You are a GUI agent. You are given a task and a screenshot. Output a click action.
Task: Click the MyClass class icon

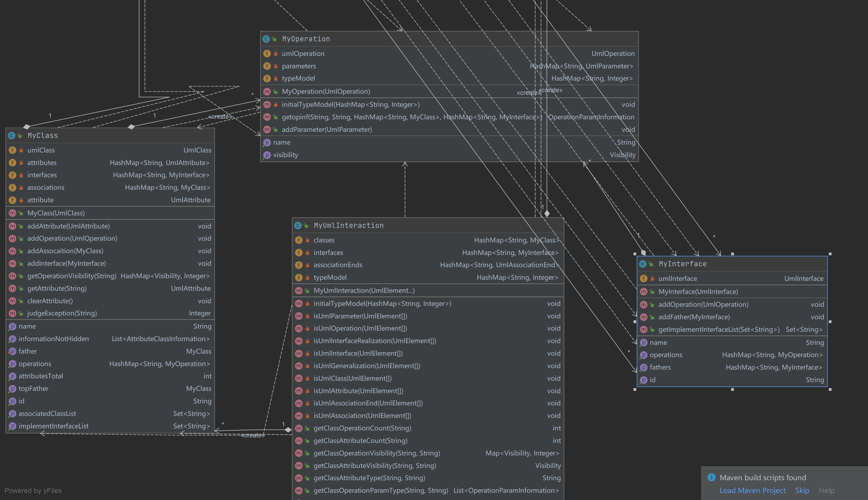click(11, 136)
